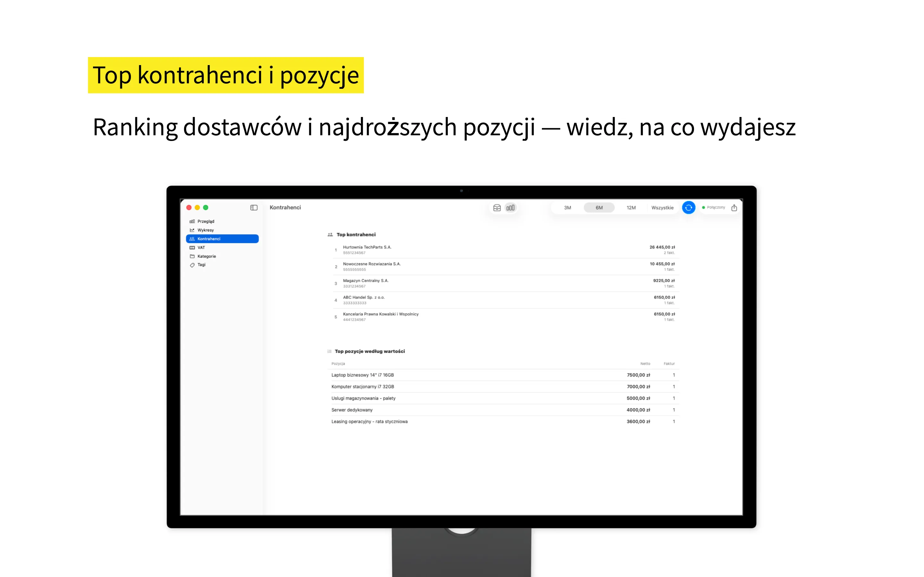
Task: Switch to the 12M time range
Action: tap(631, 207)
